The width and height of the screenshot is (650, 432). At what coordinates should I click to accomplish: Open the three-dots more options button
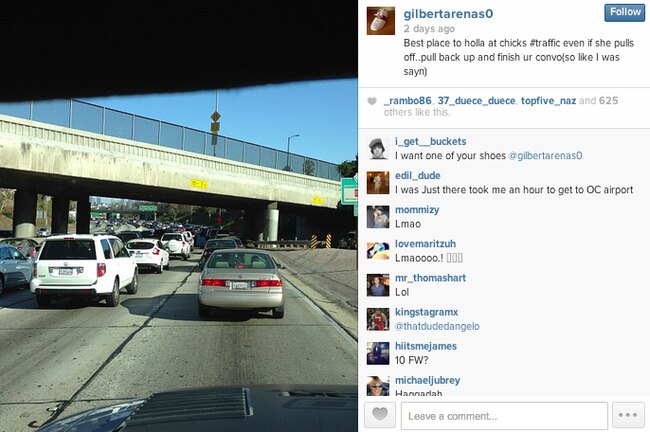pyautogui.click(x=628, y=415)
